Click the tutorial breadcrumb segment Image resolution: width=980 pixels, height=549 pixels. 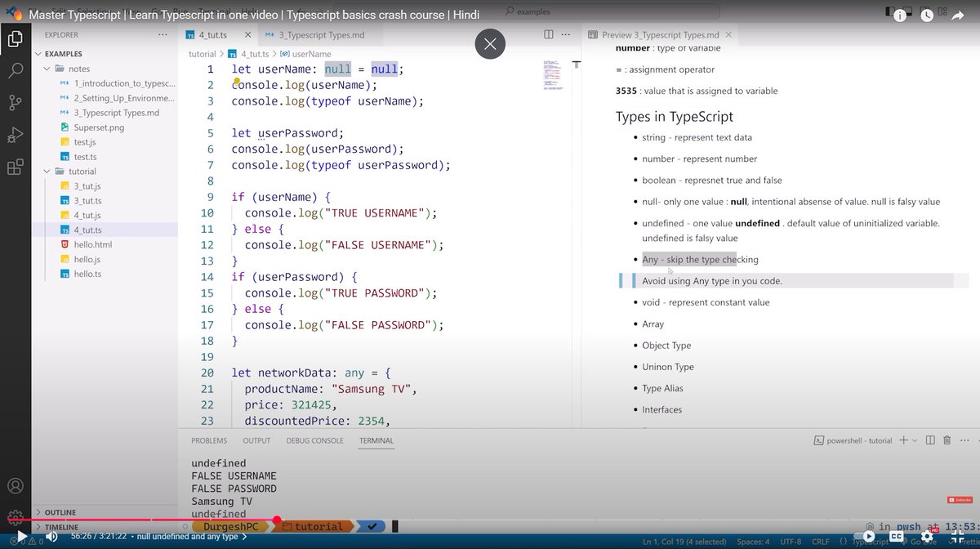point(203,54)
